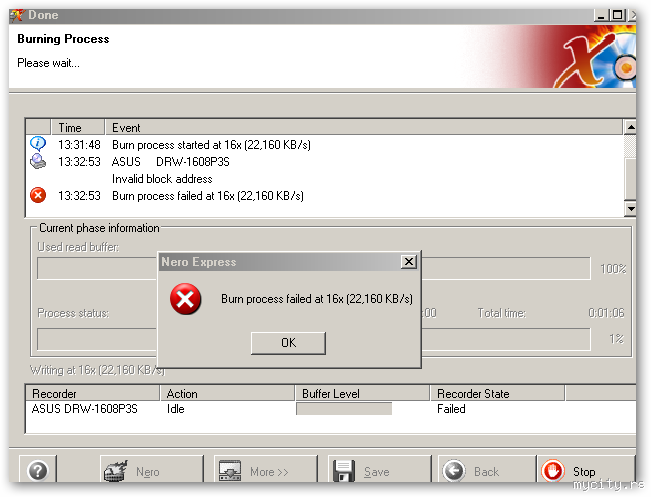This screenshot has width=651, height=497.
Task: Click the Action column header
Action: (x=228, y=393)
